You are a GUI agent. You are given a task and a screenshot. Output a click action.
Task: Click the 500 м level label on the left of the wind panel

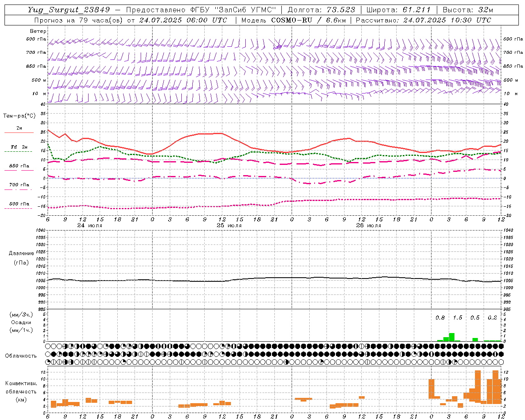[39, 80]
